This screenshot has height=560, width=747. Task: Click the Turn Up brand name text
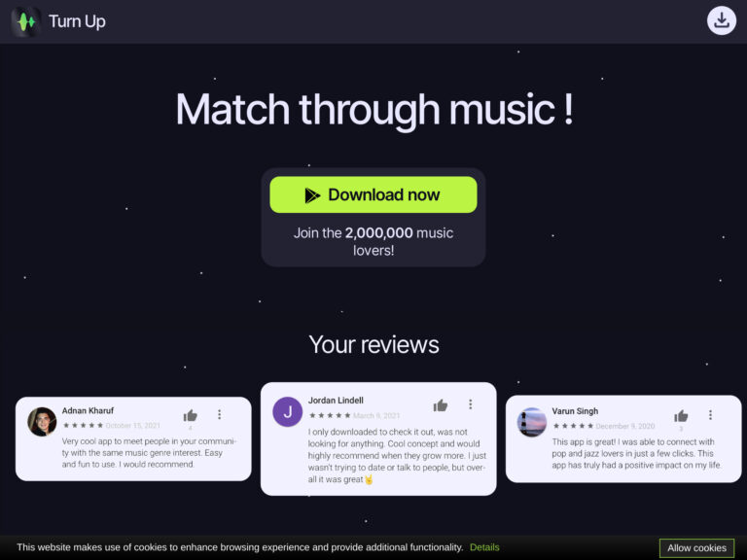[x=77, y=21]
